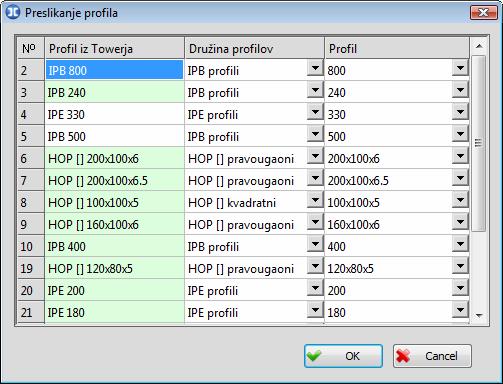
Task: Click row number 19 header
Action: click(31, 268)
